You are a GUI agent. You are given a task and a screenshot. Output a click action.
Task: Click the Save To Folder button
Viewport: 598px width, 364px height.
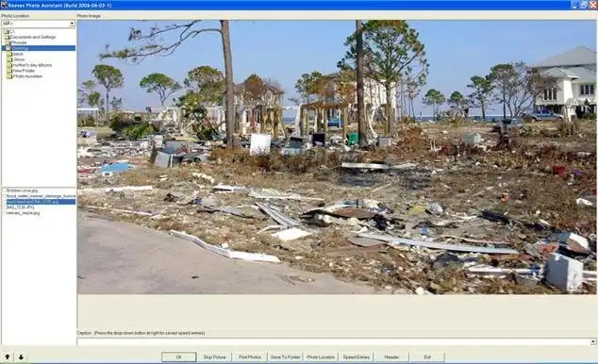[285, 357]
